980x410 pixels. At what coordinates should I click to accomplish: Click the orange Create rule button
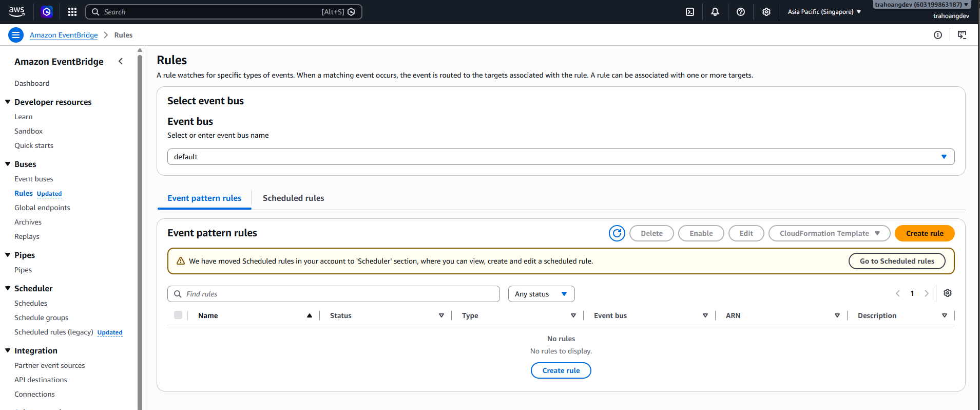(925, 233)
